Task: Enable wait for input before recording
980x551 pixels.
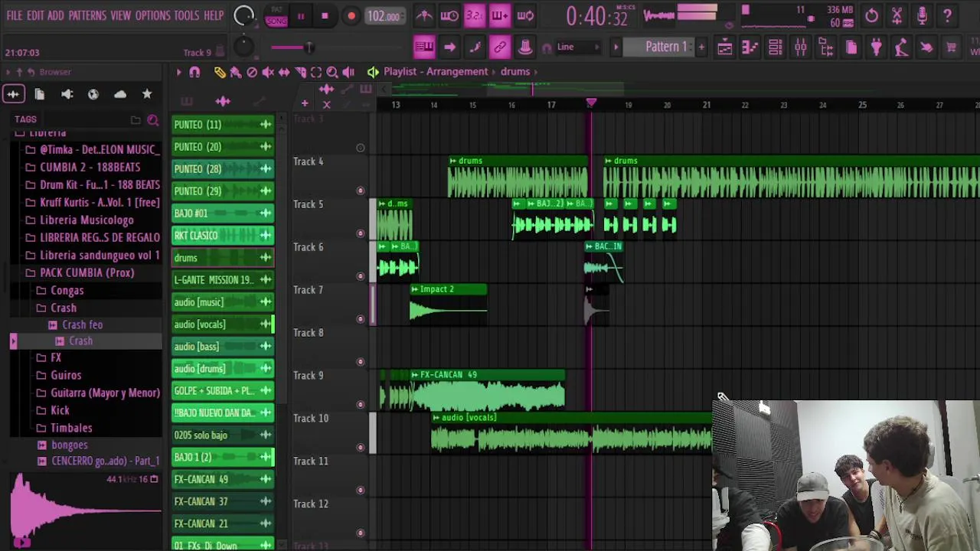Action: click(x=449, y=15)
